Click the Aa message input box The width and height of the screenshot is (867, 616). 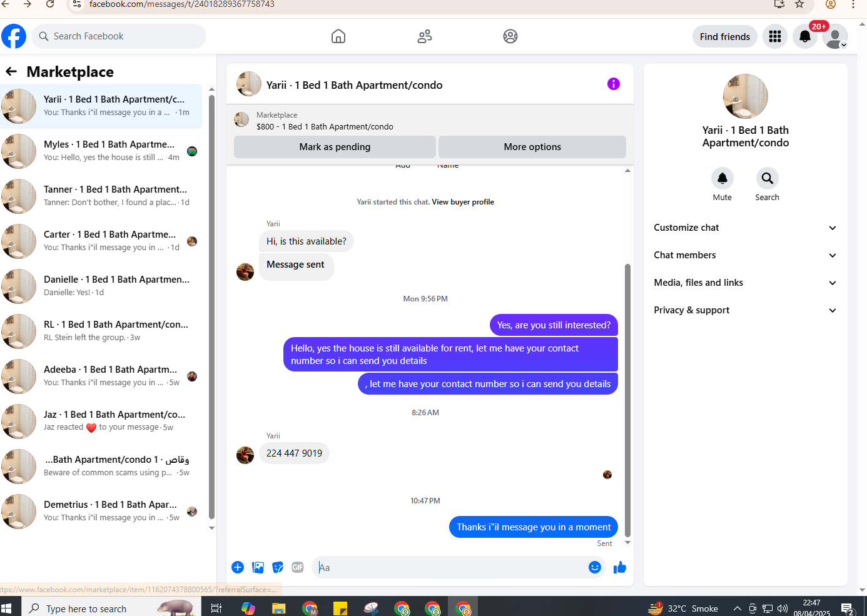450,567
